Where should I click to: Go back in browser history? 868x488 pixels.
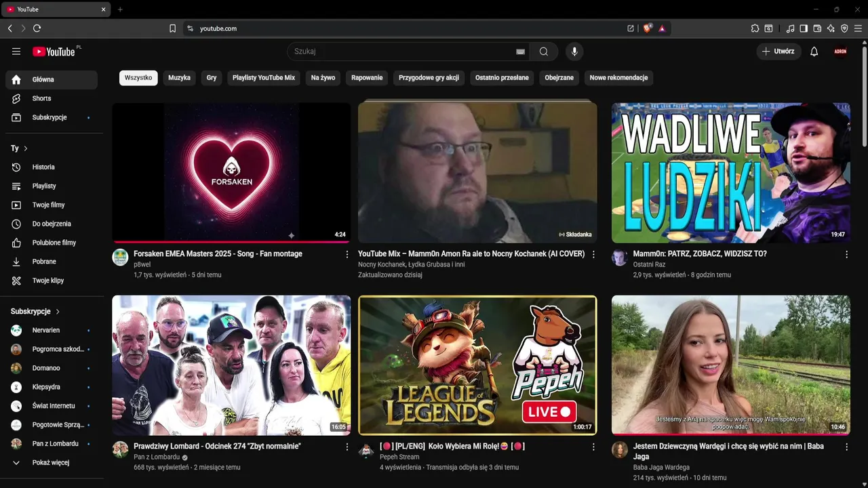click(x=9, y=28)
